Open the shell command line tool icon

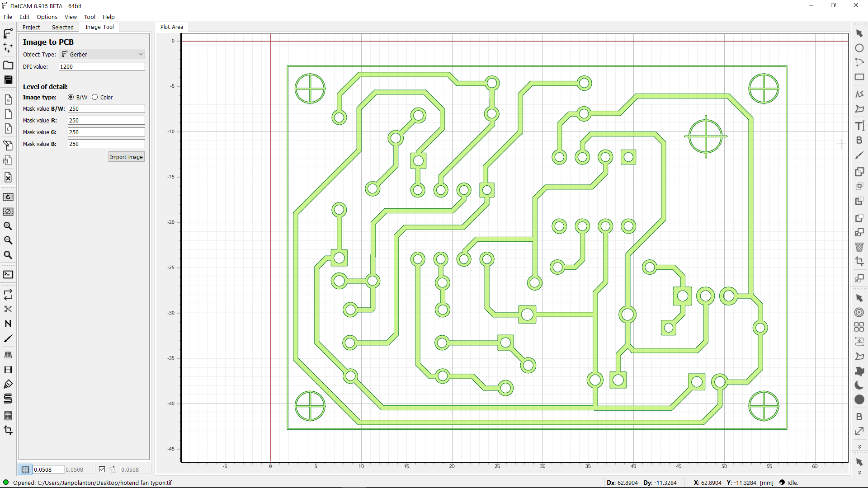(8, 275)
